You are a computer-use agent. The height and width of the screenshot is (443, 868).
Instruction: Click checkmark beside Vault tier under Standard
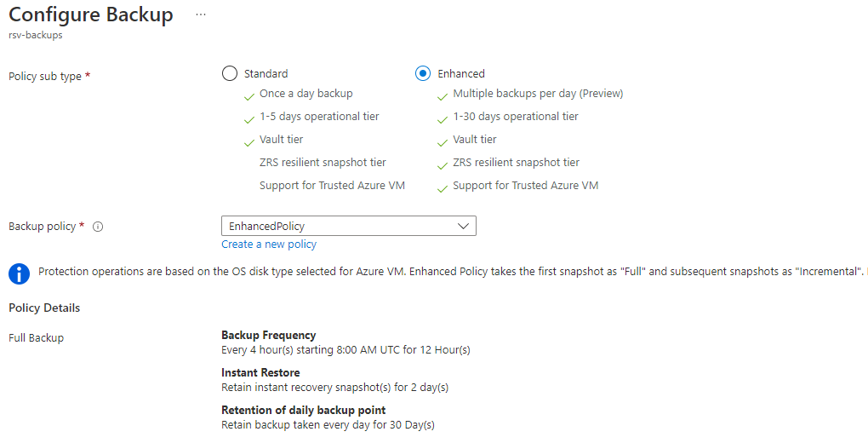249,141
